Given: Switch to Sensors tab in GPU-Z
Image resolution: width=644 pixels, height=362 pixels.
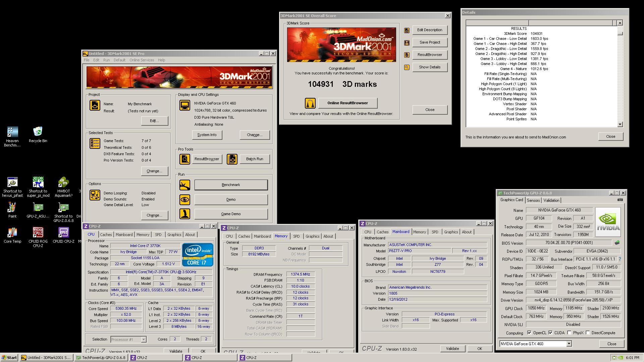Looking at the screenshot, I should tap(533, 200).
